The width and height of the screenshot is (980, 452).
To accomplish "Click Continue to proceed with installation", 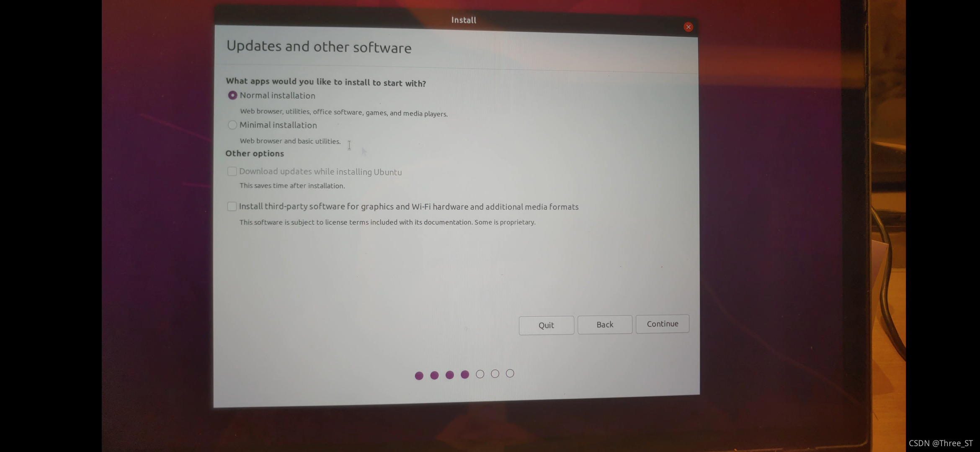I will click(663, 324).
